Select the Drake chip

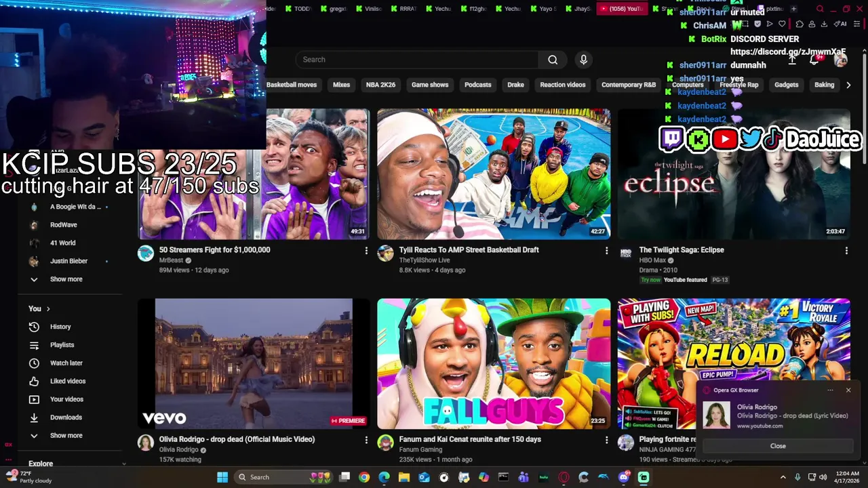515,85
